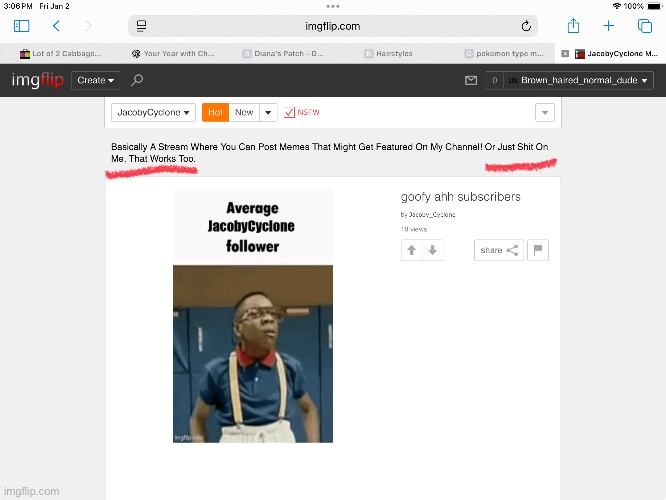Screen dimensions: 666x500
Task: Switch sorting to New
Action: click(x=244, y=113)
